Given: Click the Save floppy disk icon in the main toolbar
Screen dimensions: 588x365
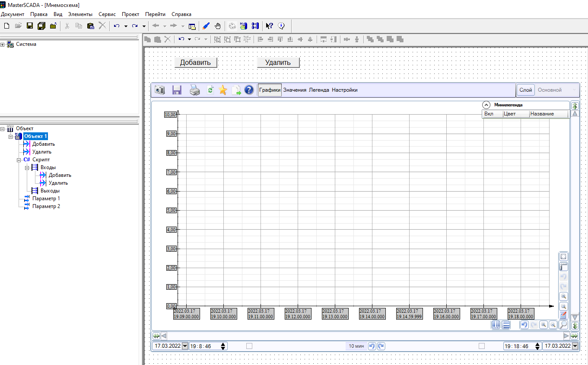Looking at the screenshot, I should tap(30, 26).
